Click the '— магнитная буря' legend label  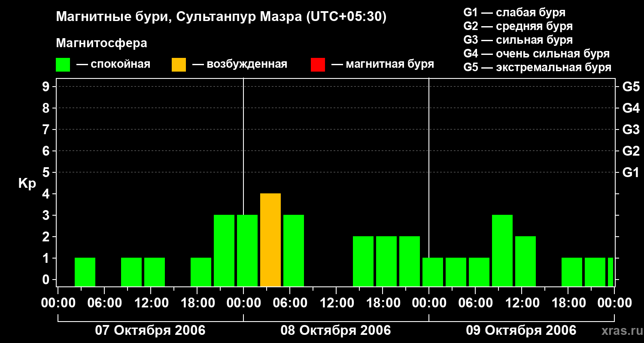coord(383,65)
